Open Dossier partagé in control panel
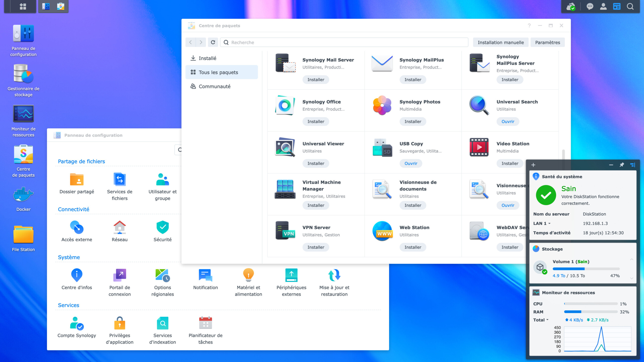This screenshot has height=362, width=644. click(77, 184)
